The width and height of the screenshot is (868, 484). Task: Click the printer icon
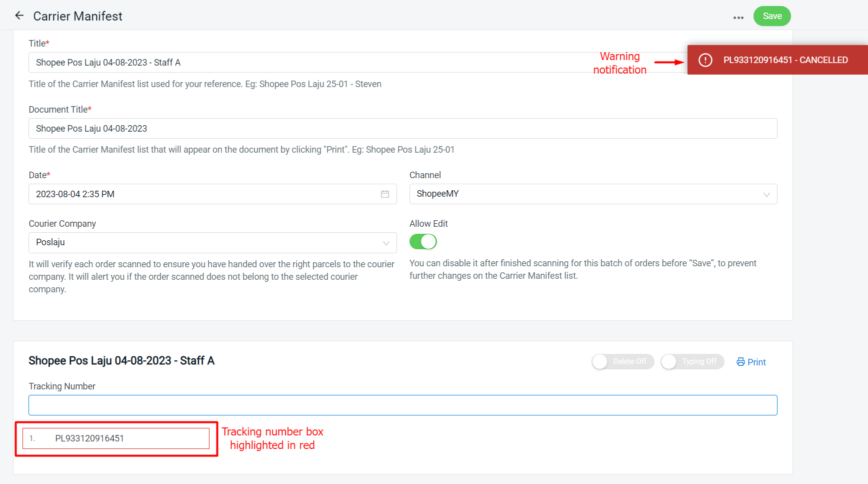[x=740, y=362]
